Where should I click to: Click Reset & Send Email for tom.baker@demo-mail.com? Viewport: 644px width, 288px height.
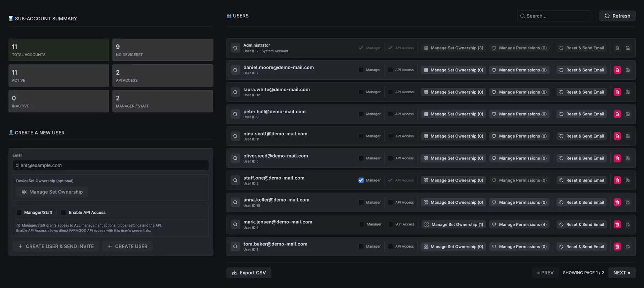tap(581, 247)
